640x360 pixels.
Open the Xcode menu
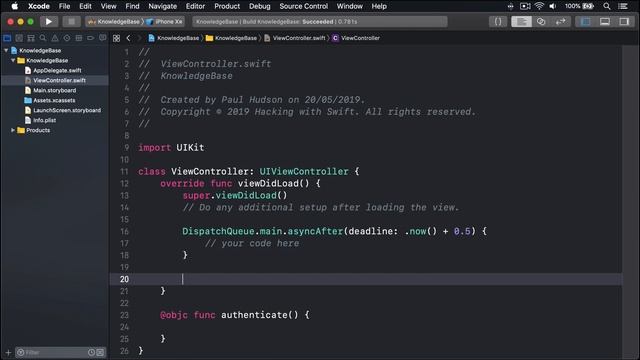click(39, 6)
